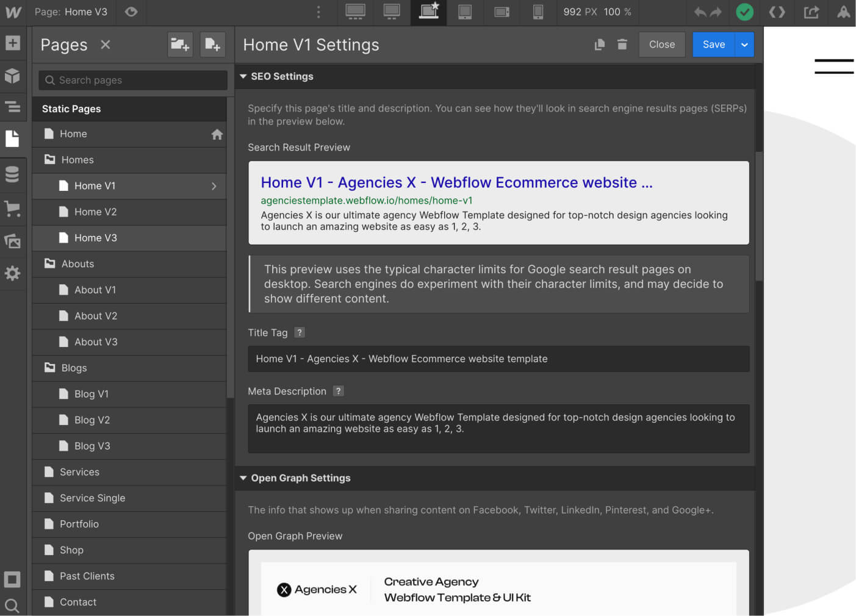This screenshot has height=616, width=856.
Task: Open the export code icon
Action: point(777,12)
